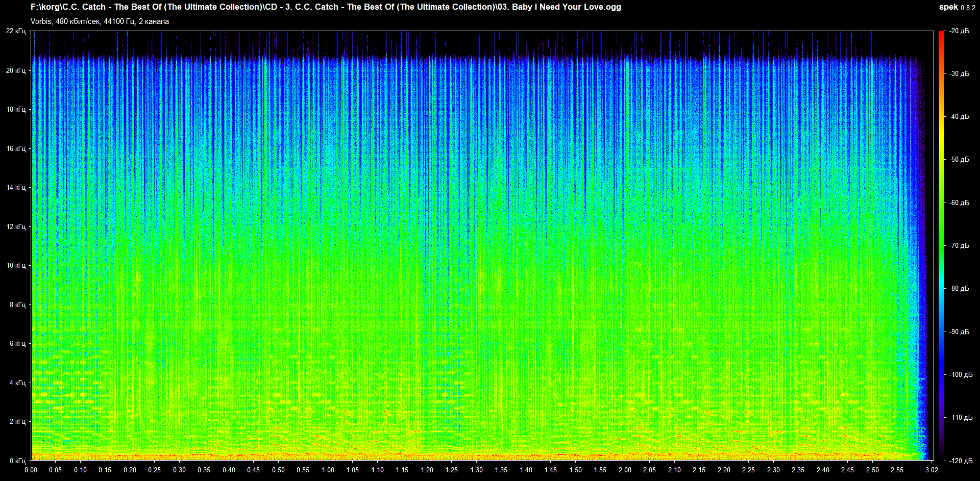Click the 2:55 time axis label
Viewport: 980px width, 481px height.
[897, 470]
